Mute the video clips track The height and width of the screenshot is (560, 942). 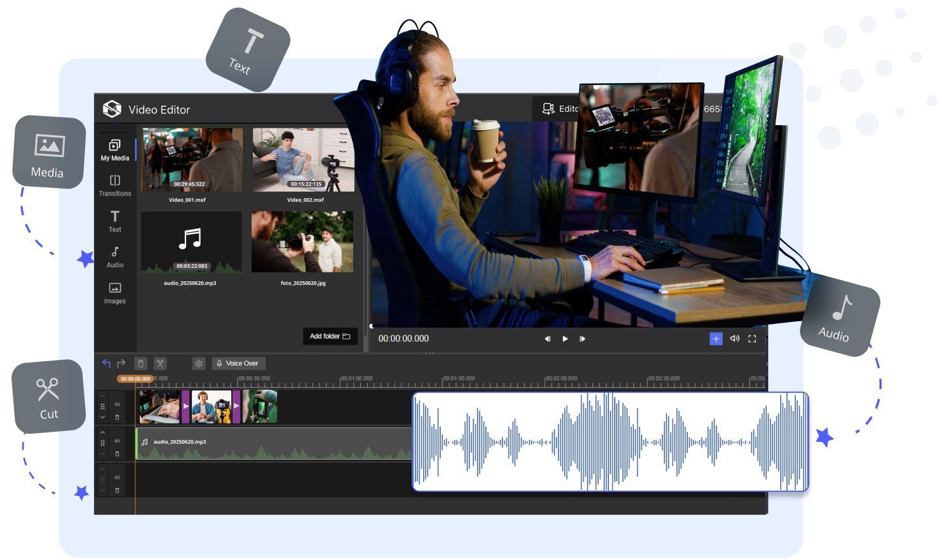[x=117, y=404]
